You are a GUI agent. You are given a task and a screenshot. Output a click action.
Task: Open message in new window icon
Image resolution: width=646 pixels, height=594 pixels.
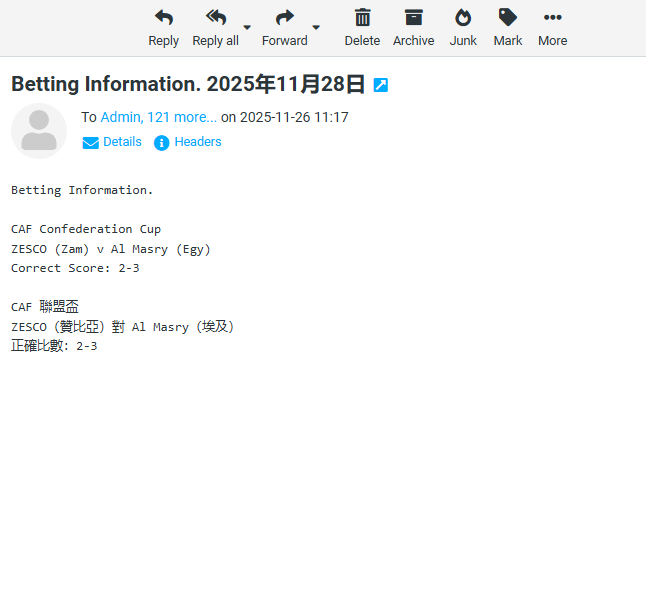380,85
